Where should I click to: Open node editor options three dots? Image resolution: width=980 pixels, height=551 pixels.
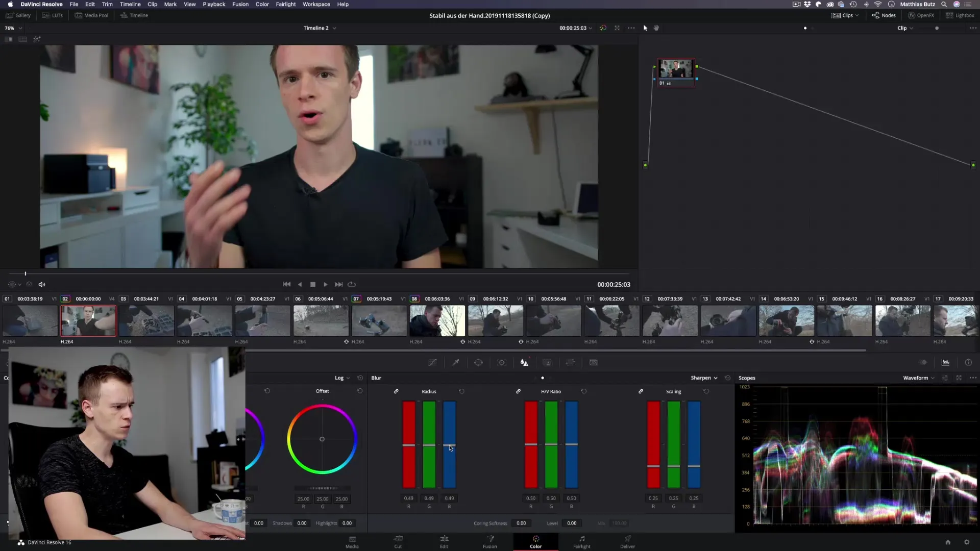[973, 28]
